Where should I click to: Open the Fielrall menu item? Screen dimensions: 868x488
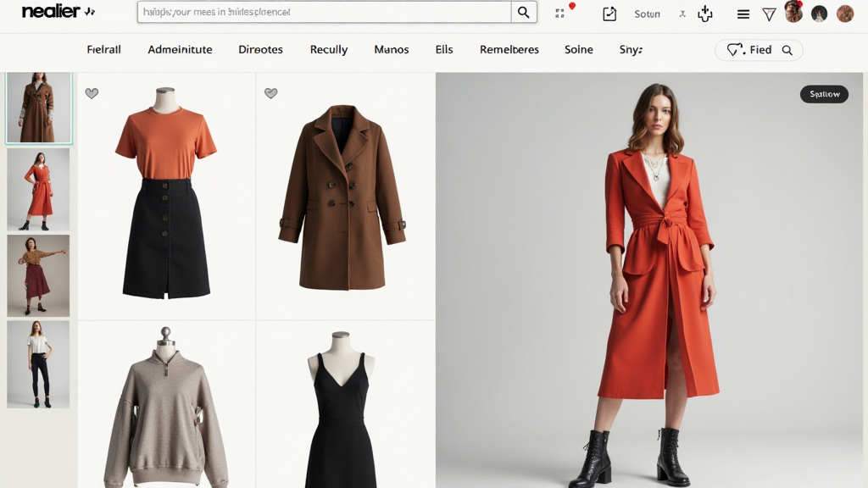pyautogui.click(x=103, y=50)
